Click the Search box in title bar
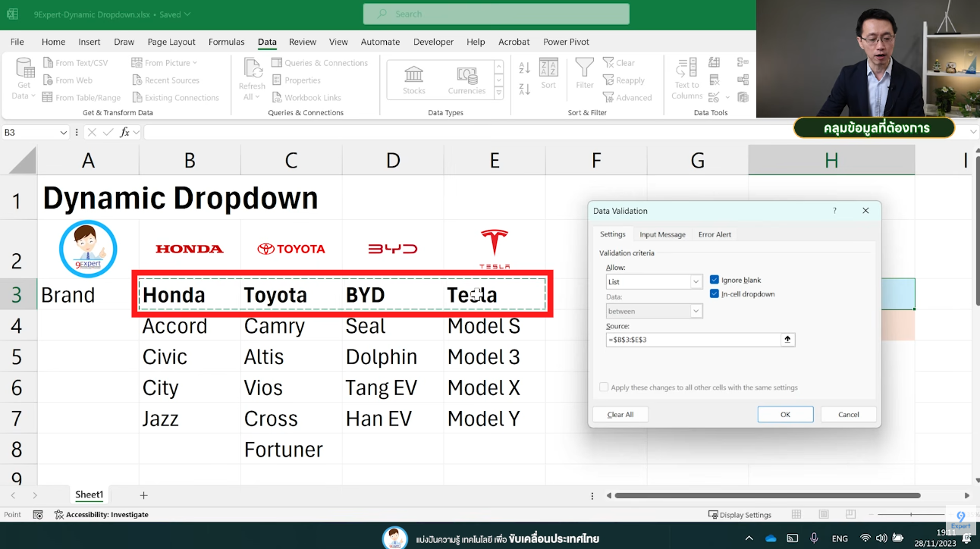 pyautogui.click(x=496, y=14)
